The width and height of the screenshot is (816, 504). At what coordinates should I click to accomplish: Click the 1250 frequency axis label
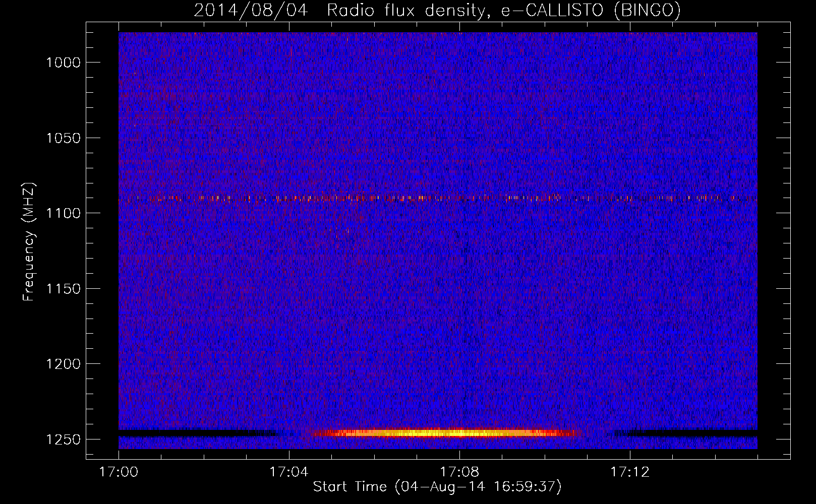63,439
